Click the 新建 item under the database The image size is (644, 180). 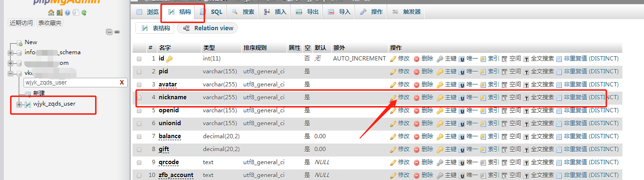(39, 93)
